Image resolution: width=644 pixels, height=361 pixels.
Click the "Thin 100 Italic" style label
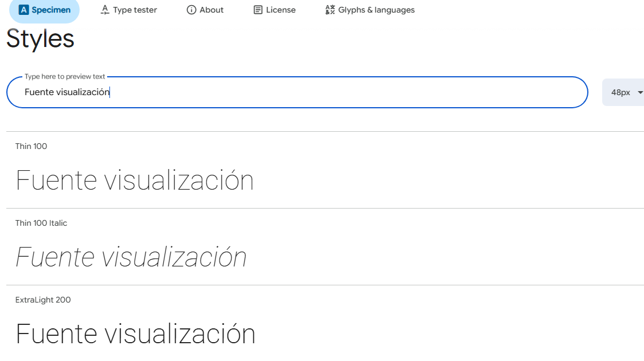coord(41,223)
